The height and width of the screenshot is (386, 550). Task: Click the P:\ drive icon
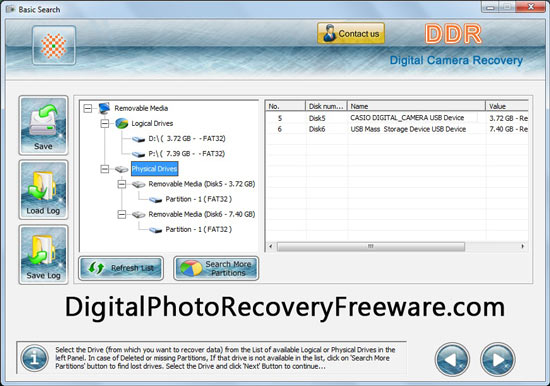(138, 154)
